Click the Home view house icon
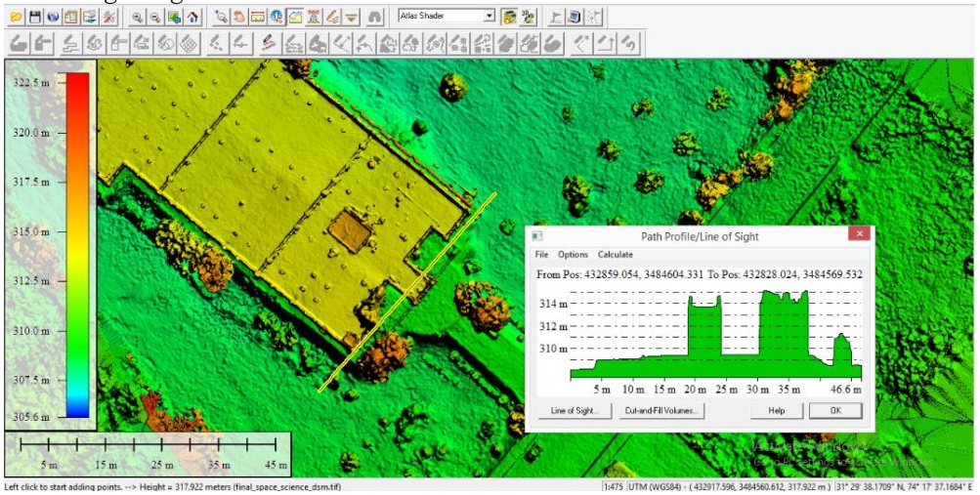 point(193,17)
